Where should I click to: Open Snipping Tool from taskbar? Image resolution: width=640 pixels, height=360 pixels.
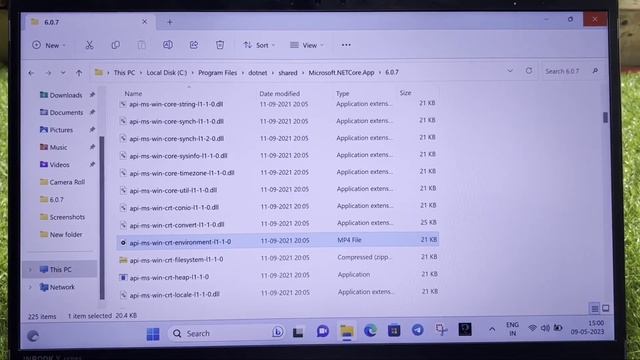[441, 329]
